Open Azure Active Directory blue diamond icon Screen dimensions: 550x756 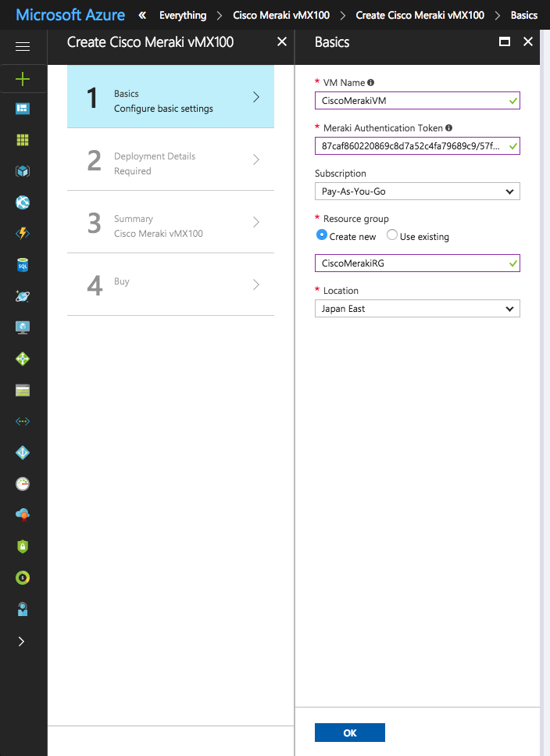coord(23,452)
